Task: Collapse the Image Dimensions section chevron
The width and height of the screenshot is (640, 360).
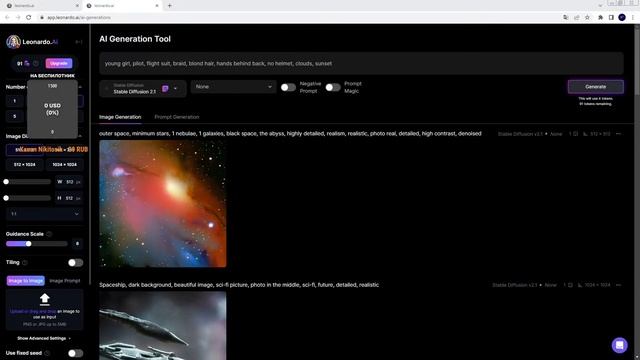Action: (x=80, y=136)
